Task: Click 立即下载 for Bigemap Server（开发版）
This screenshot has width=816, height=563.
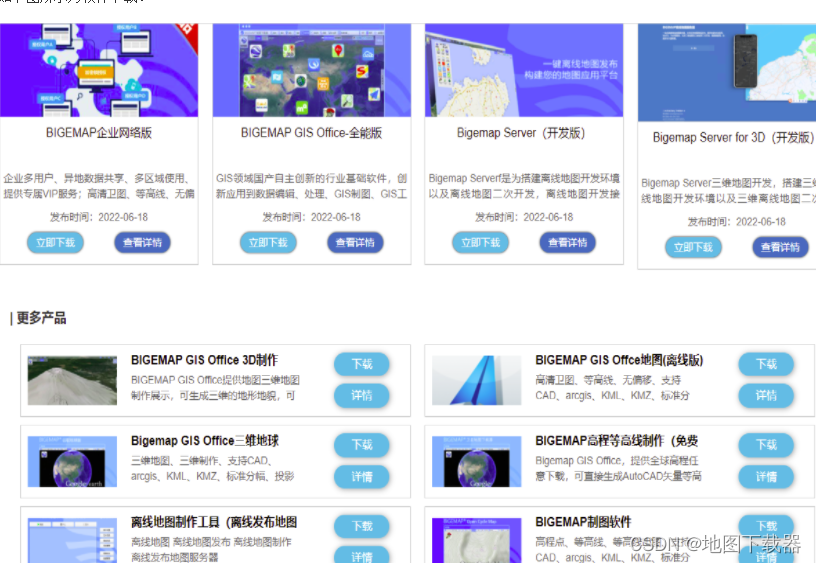Action: click(x=480, y=242)
